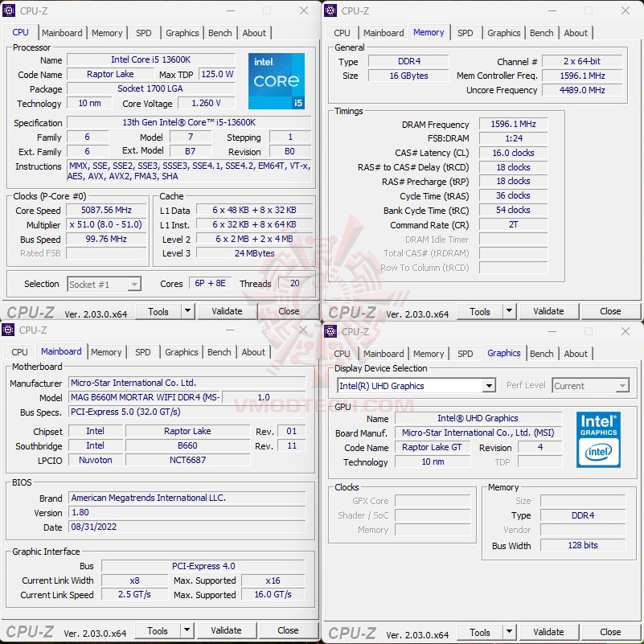Screen dimensions: 644x644
Task: Click the CPU-Z app icon in the Graphics window title bar
Action: click(330, 331)
